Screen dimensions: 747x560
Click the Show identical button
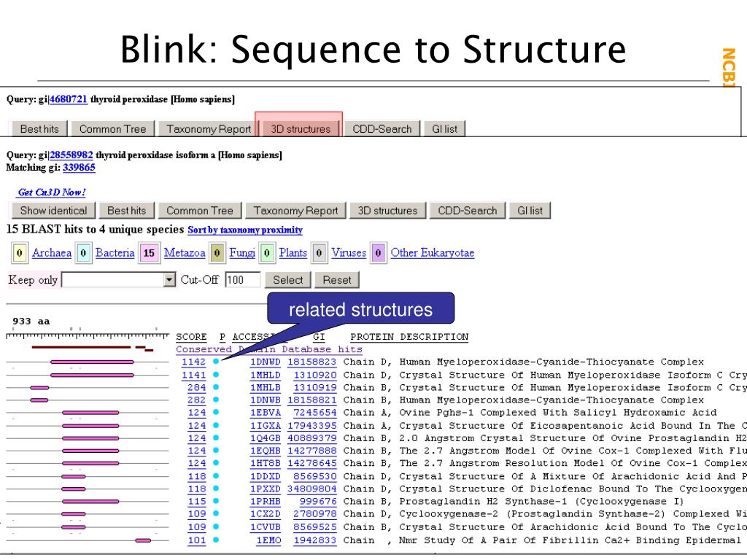tap(53, 211)
